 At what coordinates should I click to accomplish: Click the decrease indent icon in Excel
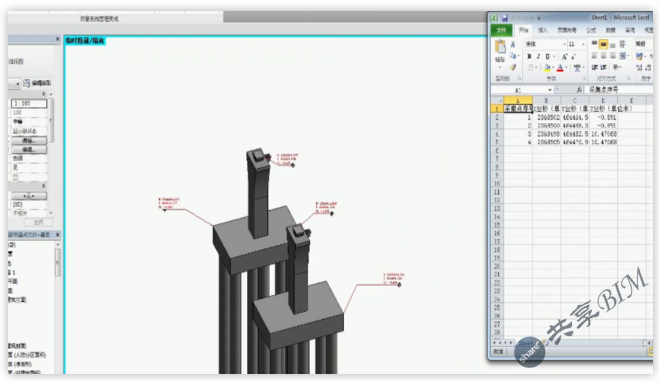595,67
